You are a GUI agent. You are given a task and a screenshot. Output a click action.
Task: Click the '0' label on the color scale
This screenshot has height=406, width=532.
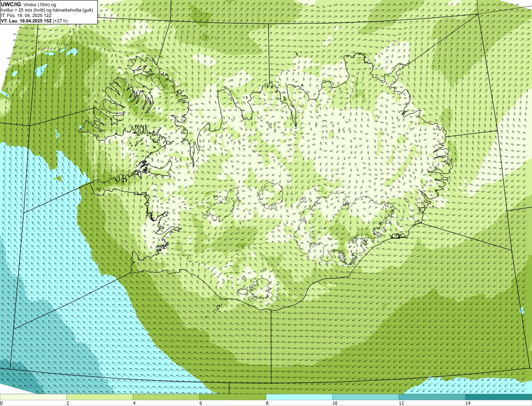(1, 403)
